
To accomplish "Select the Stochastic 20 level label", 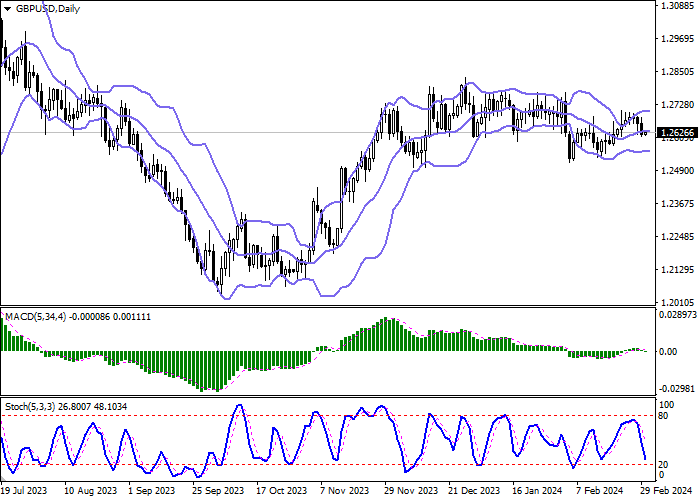I will (x=663, y=465).
